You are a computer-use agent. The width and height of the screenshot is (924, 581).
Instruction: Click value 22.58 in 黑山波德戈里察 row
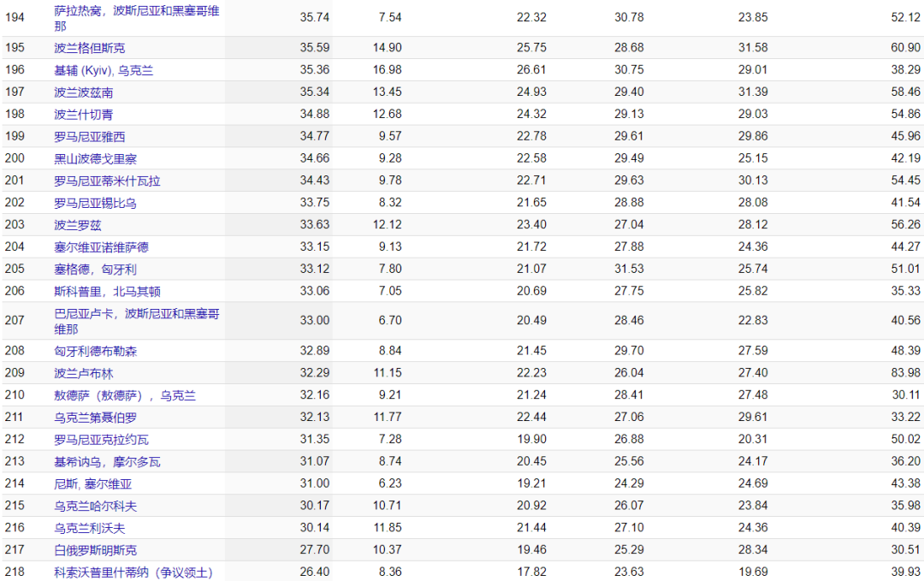pos(531,158)
